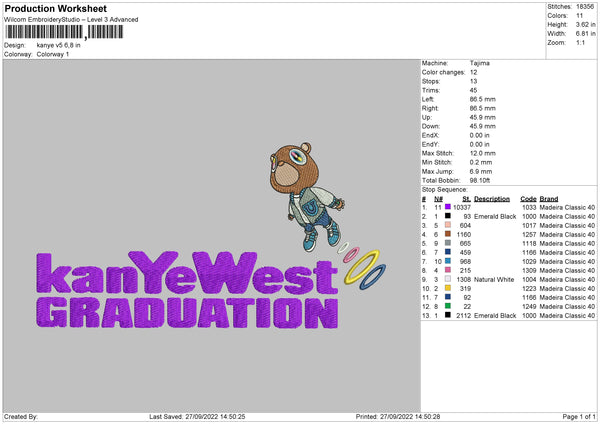The height and width of the screenshot is (424, 600).
Task: Click the Max Jump value 6.9 mm
Action: click(481, 171)
